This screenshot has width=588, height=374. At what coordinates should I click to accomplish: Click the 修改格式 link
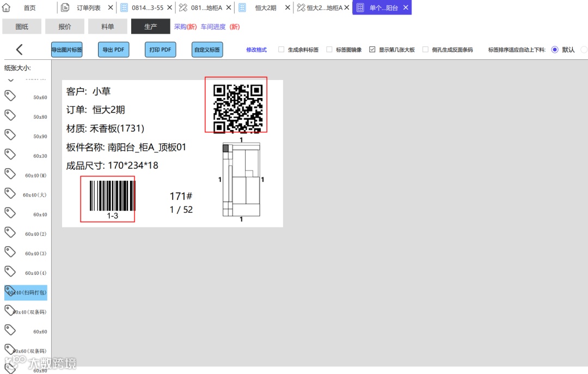pos(256,50)
